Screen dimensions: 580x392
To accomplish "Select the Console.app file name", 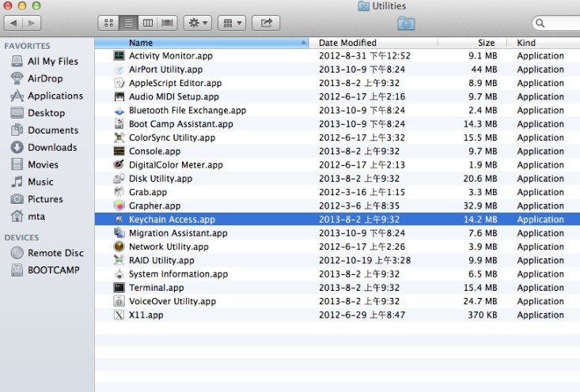I will tap(154, 152).
